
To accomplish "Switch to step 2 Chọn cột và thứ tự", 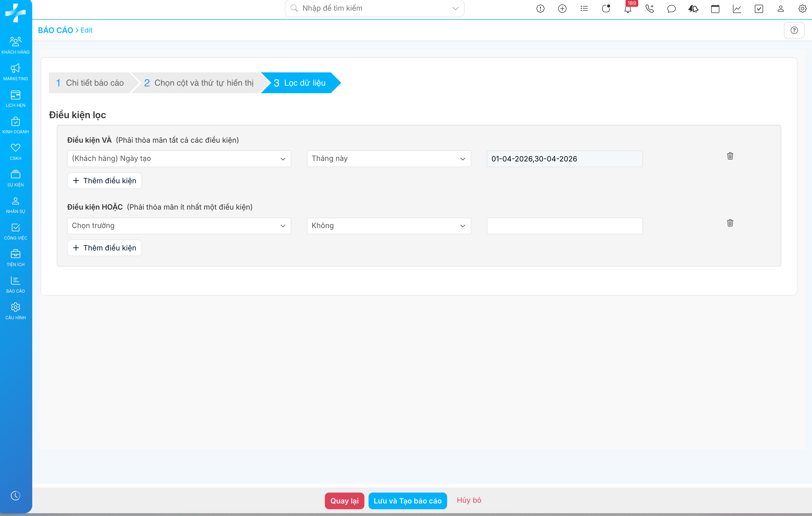I will 199,83.
